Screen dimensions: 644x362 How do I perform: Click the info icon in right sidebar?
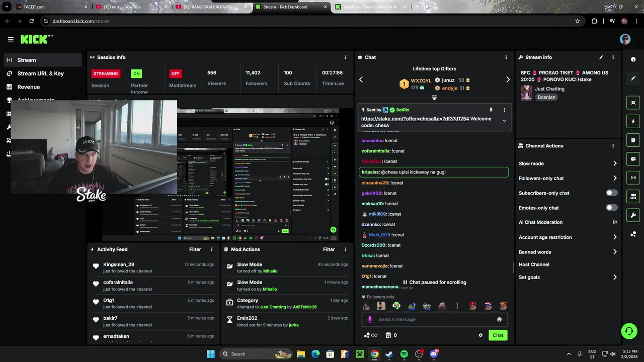(x=633, y=59)
